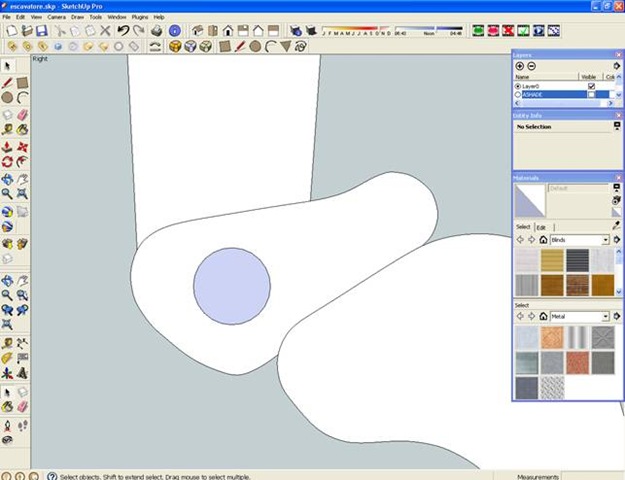The image size is (625, 480).
Task: Click the Default material preview swatch
Action: [x=530, y=201]
